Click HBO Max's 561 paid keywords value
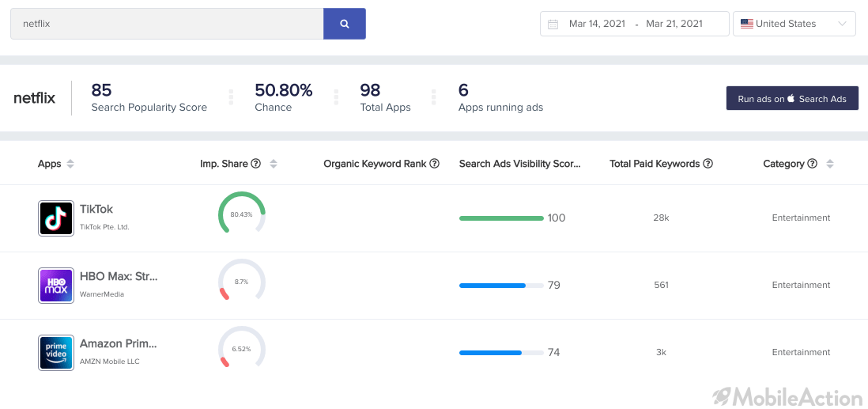 click(661, 285)
